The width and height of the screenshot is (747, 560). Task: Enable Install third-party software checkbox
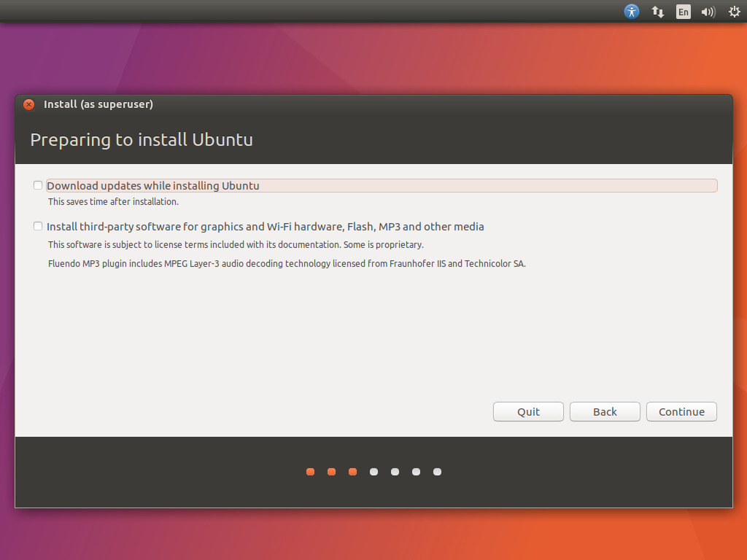click(38, 226)
